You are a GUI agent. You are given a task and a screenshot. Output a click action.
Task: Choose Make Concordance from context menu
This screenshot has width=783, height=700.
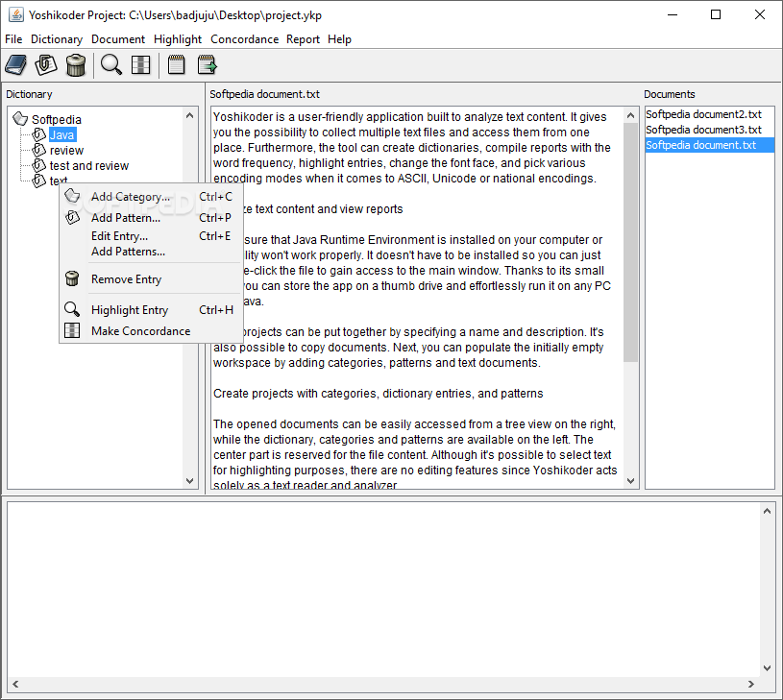coord(151,330)
